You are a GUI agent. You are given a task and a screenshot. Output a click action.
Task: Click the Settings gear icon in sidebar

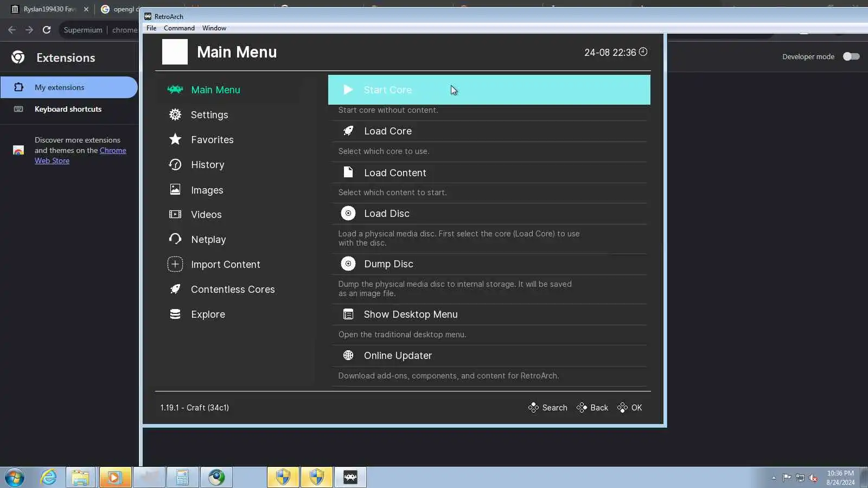175,114
